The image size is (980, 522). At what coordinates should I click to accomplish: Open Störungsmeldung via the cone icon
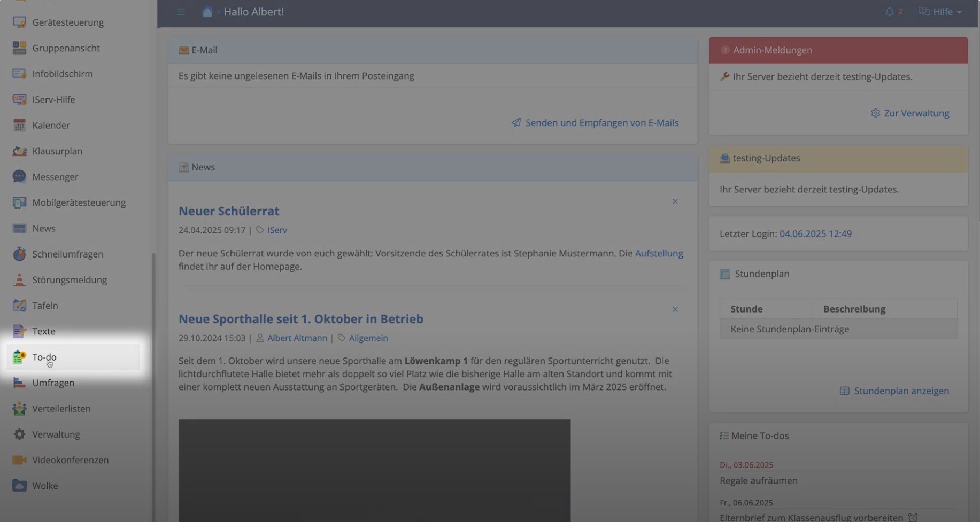point(19,279)
